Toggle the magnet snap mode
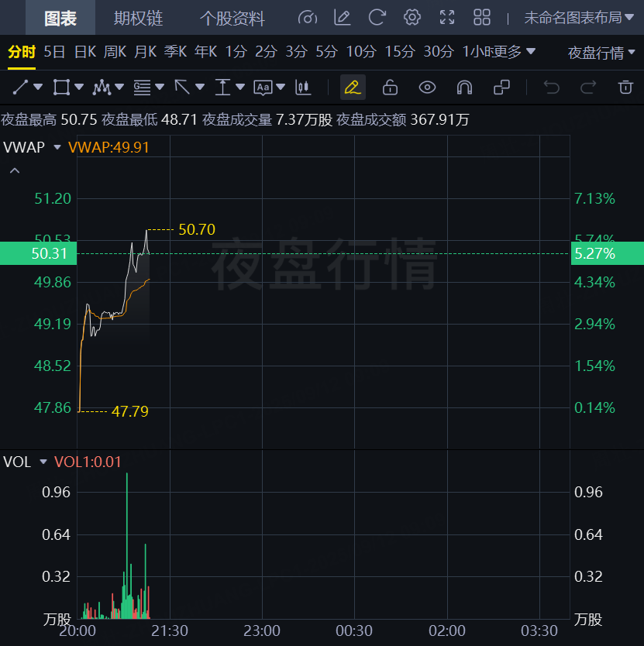644x646 pixels. 464,87
